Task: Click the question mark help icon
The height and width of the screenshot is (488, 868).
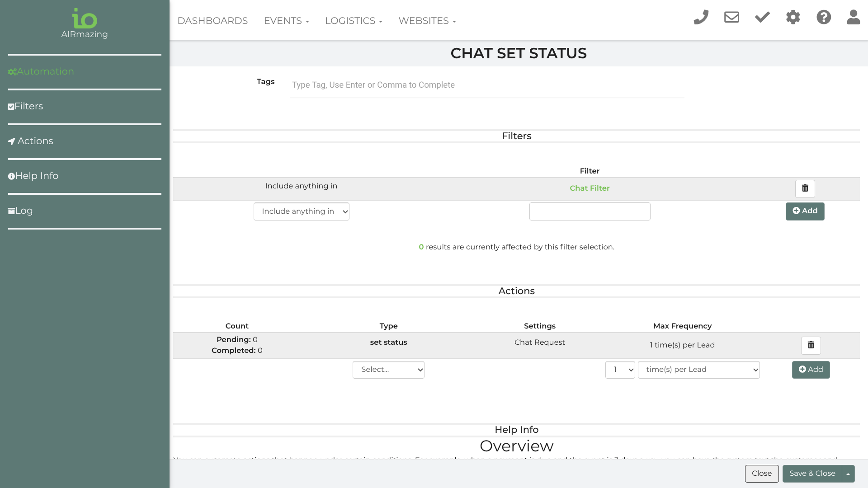Action: pos(824,18)
